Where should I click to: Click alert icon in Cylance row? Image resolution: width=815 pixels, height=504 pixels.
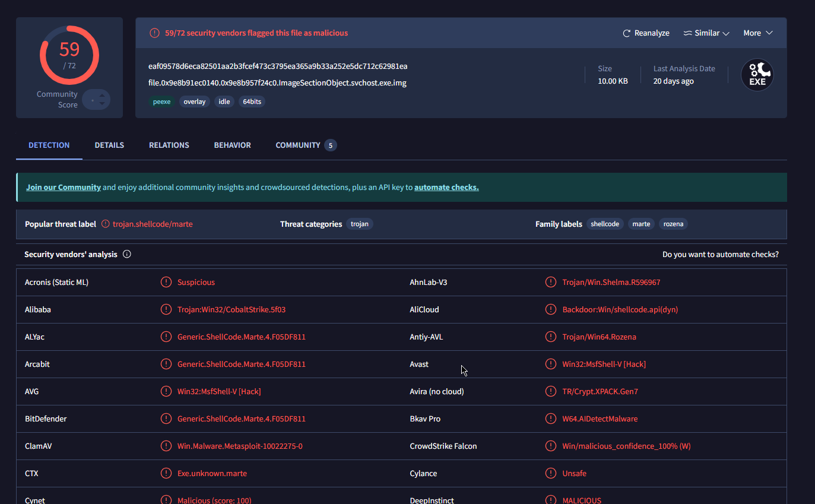551,473
